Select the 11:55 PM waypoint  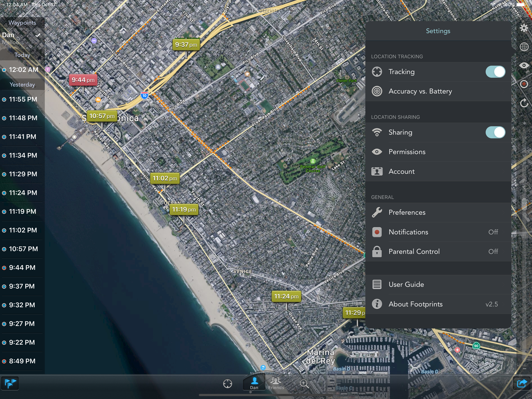click(x=22, y=99)
